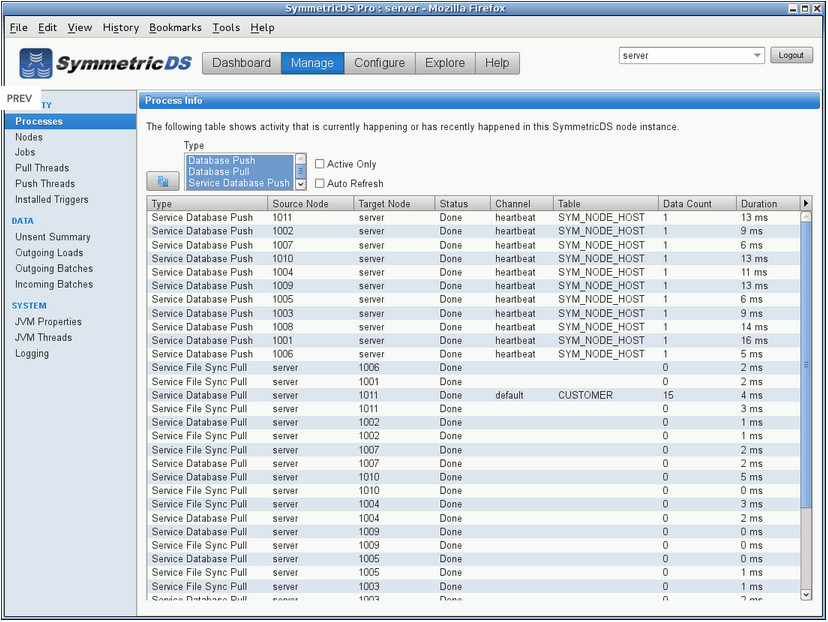Screen dimensions: 828x622
Task: Open JVM Threads
Action: [43, 337]
